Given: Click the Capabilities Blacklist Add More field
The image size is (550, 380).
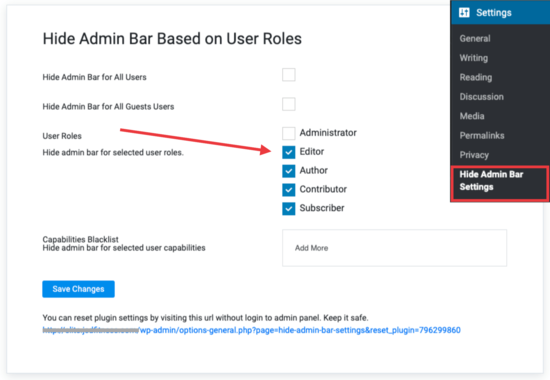Looking at the screenshot, I should pos(394,248).
